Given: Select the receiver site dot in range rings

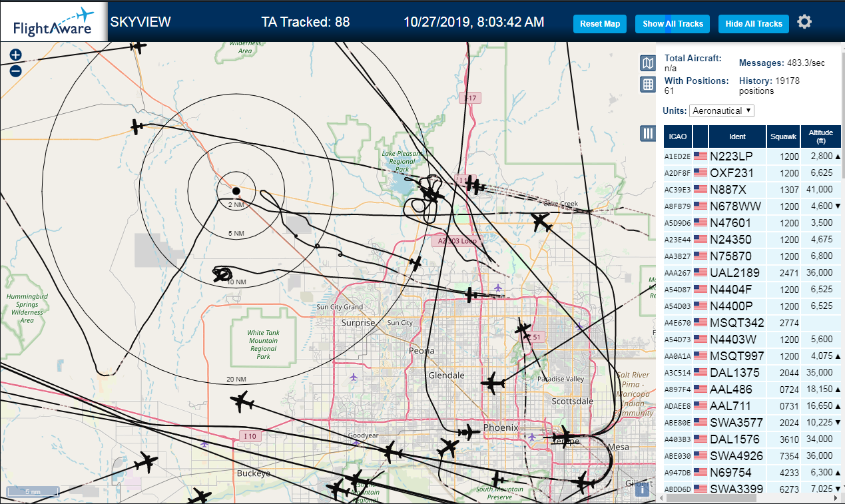Looking at the screenshot, I should pyautogui.click(x=236, y=191).
